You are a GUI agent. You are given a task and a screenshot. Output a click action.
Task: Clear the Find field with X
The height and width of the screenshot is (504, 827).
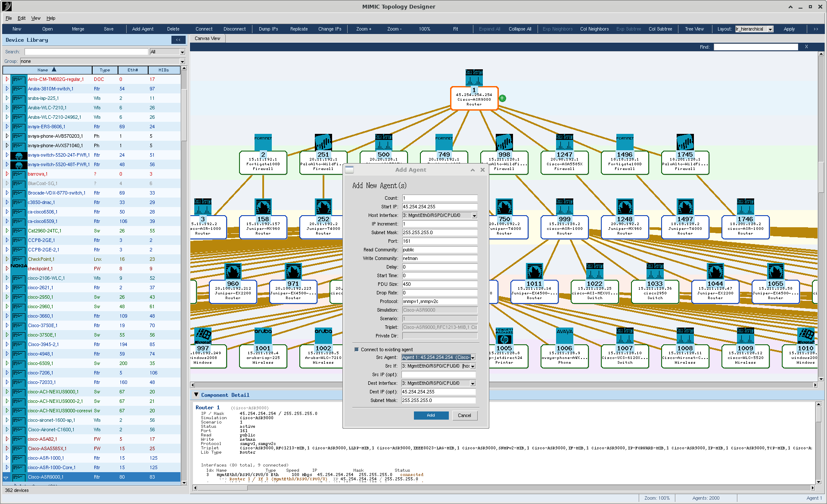point(806,46)
